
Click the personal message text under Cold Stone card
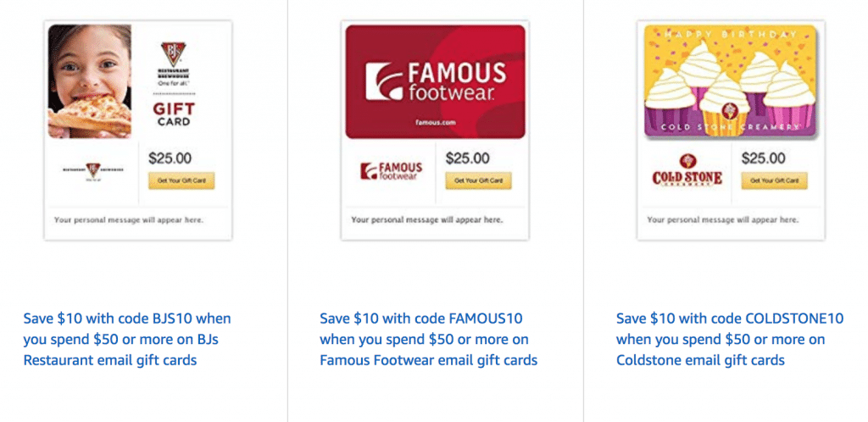coord(722,220)
